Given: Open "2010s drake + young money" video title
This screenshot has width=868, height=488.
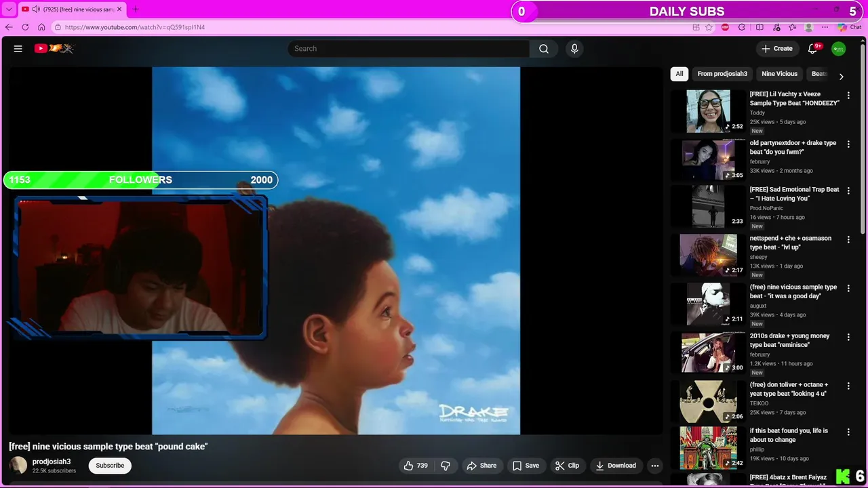Looking at the screenshot, I should [790, 340].
